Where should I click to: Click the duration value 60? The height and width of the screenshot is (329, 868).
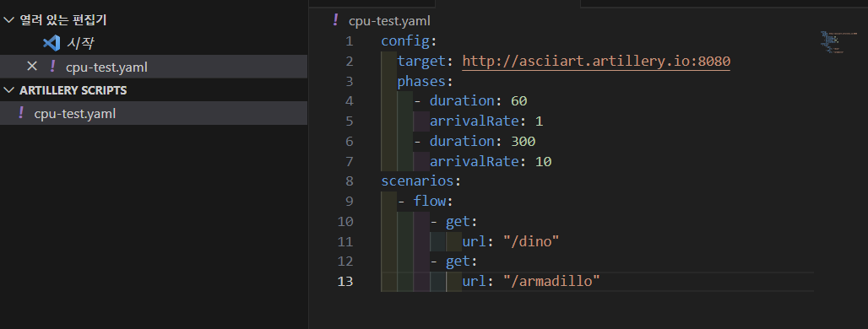[x=518, y=101]
